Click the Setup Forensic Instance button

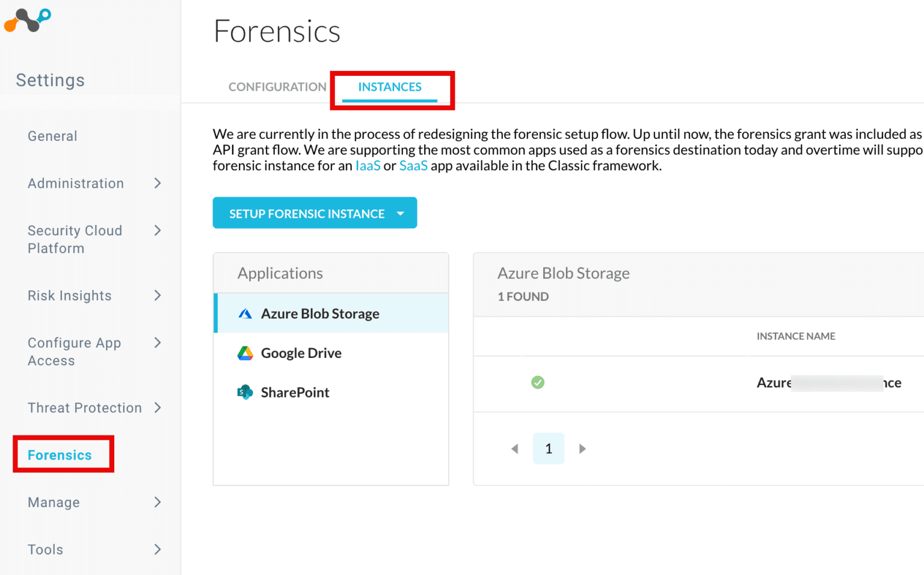(x=307, y=213)
